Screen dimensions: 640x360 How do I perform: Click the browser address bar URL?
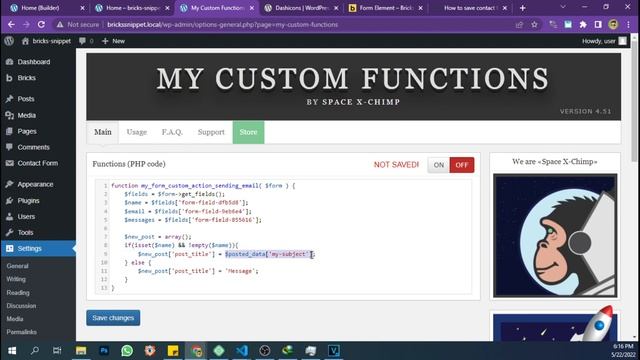tap(222, 24)
